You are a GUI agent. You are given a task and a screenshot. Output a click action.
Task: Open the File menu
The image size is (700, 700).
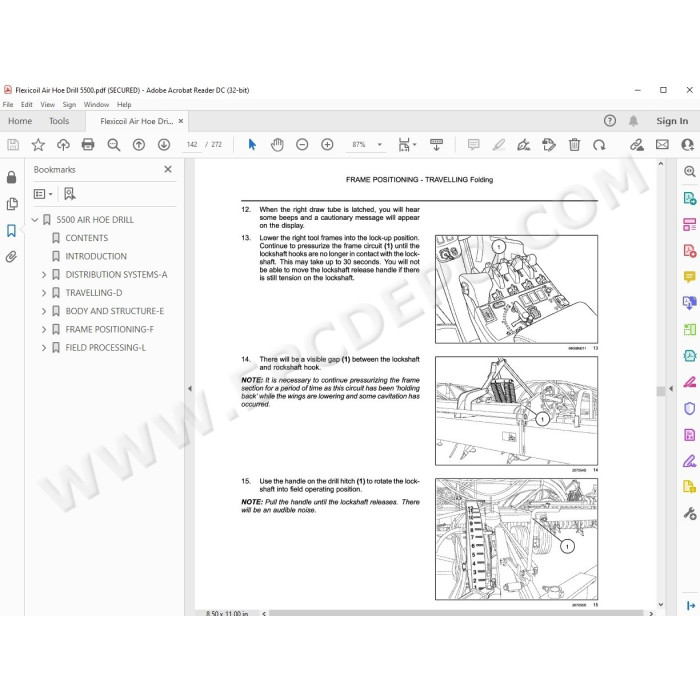coord(8,104)
